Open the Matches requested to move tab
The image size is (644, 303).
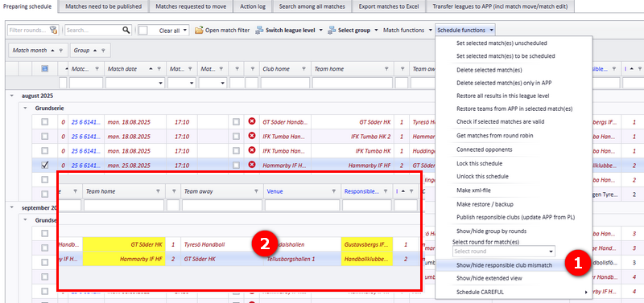tap(191, 6)
